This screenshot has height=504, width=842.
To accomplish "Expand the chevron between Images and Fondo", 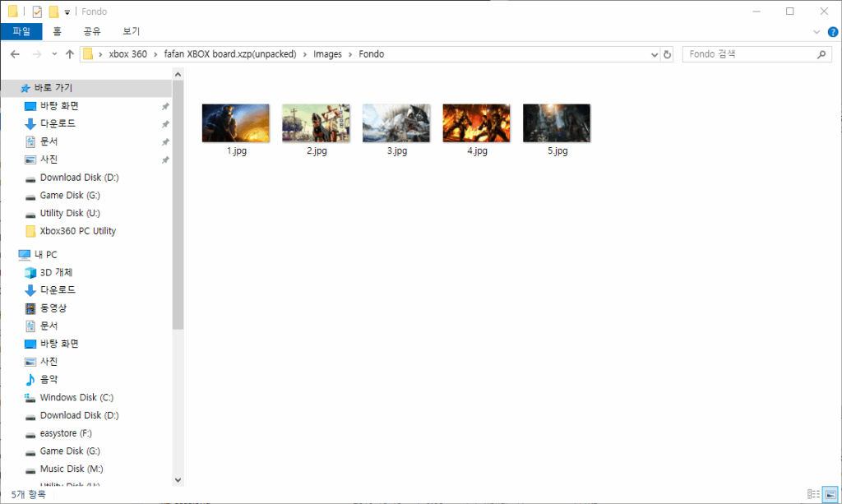I will pyautogui.click(x=350, y=54).
